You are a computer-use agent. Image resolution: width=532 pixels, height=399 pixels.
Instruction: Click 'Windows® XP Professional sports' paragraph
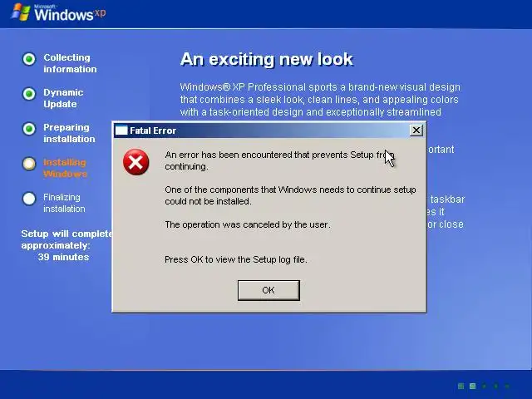point(320,100)
